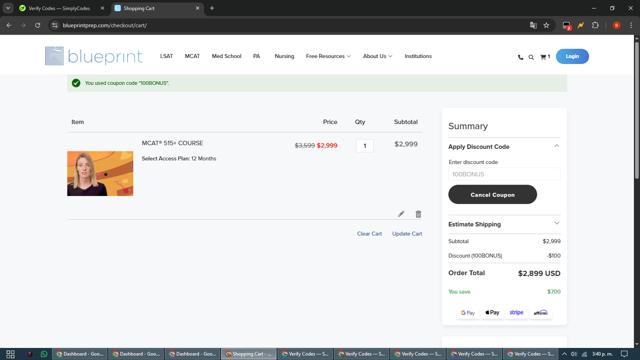Open the notifications center icon
Viewport: 640px width, 360px height.
(x=624, y=354)
